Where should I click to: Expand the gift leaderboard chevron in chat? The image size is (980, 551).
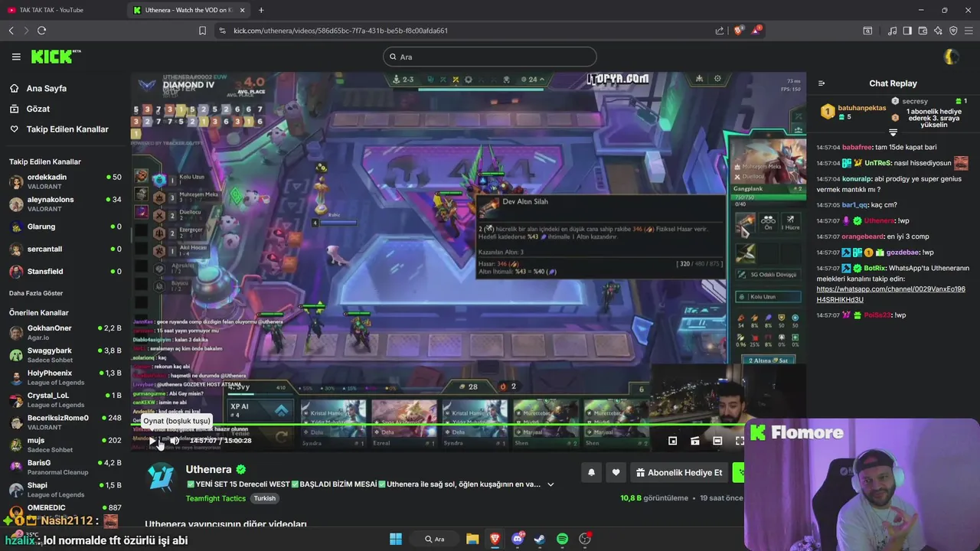[893, 133]
